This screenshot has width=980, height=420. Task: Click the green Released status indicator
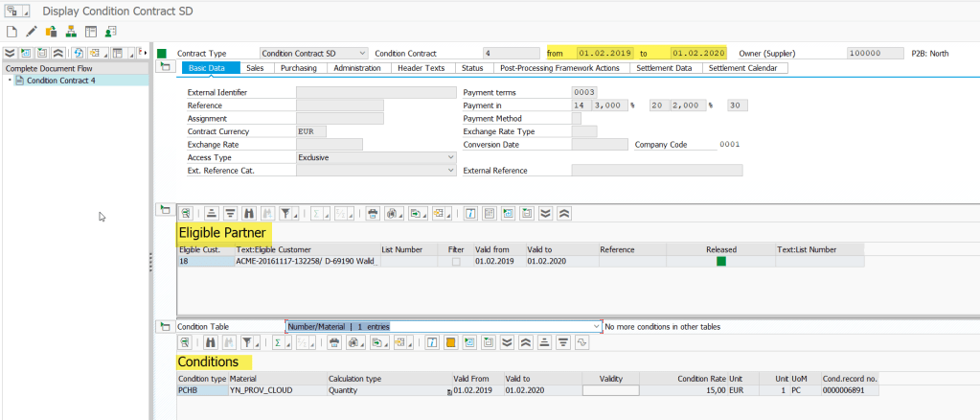pyautogui.click(x=721, y=261)
